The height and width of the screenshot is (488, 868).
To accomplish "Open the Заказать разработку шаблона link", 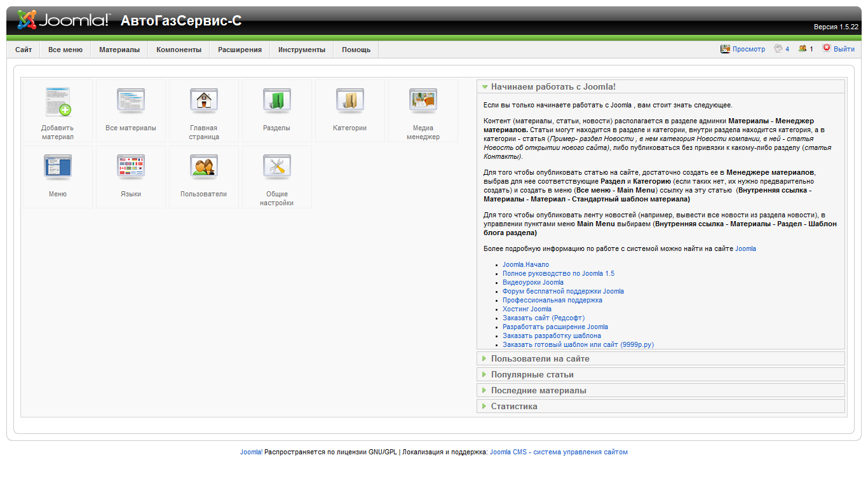I will [x=552, y=335].
